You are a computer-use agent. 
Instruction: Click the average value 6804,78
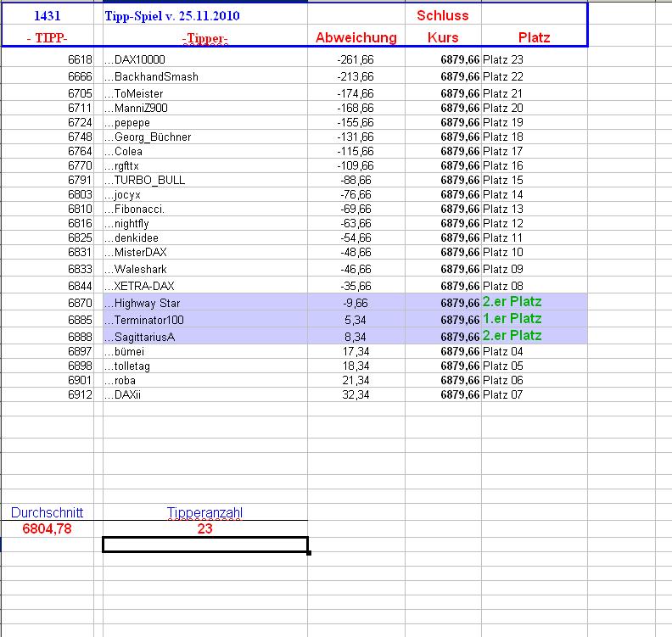coord(48,528)
